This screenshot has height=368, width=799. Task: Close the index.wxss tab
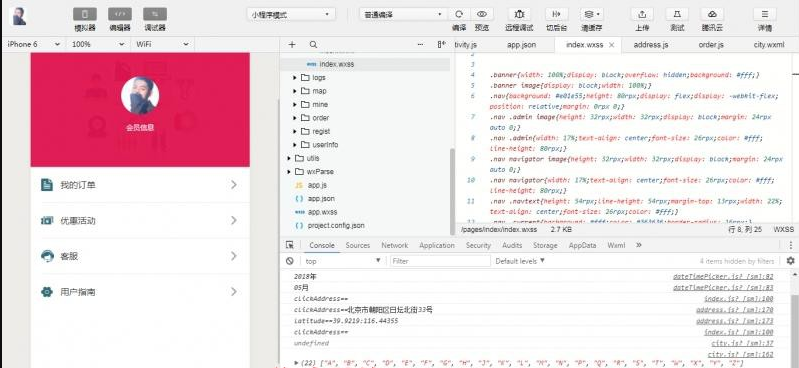611,45
